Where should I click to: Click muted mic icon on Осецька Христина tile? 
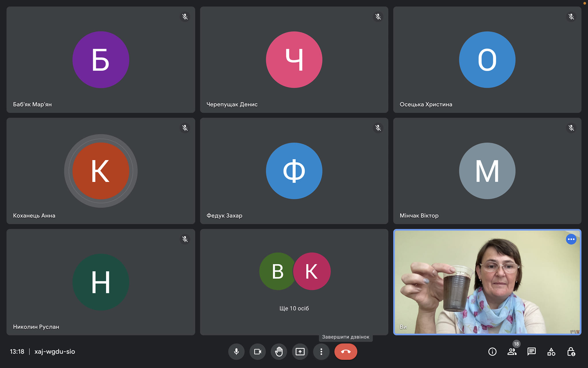click(571, 17)
